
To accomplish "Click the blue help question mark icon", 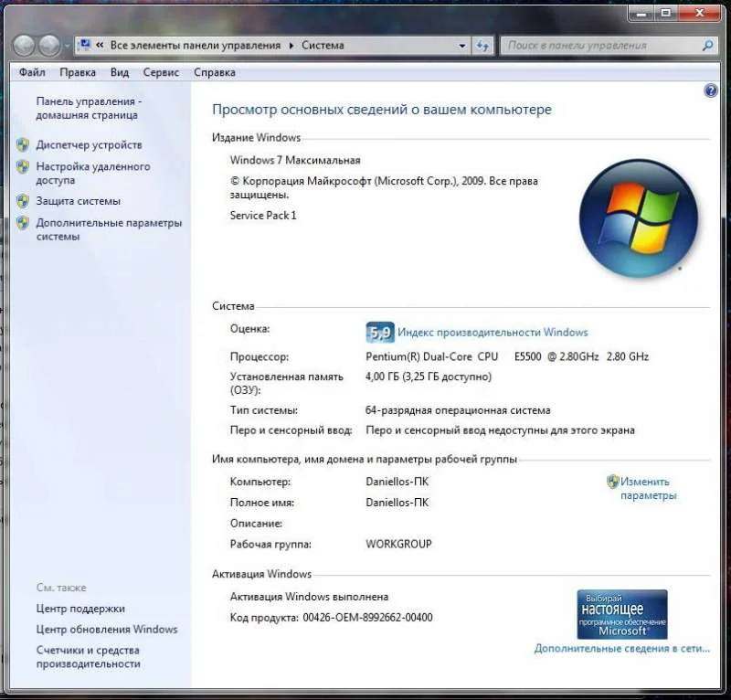I will pos(711,90).
